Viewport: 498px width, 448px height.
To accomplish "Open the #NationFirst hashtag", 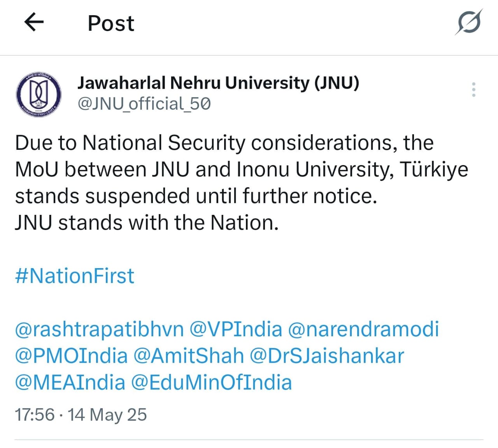I will tap(74, 275).
